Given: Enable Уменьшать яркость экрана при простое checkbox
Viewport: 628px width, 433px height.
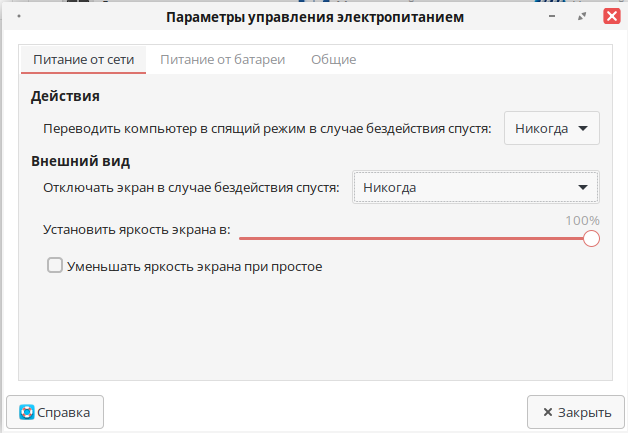Looking at the screenshot, I should pos(55,267).
